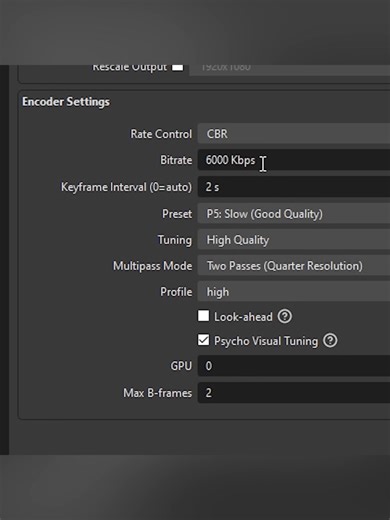390x520 pixels.
Task: Enable the Look-ahead checkbox
Action: 203,316
